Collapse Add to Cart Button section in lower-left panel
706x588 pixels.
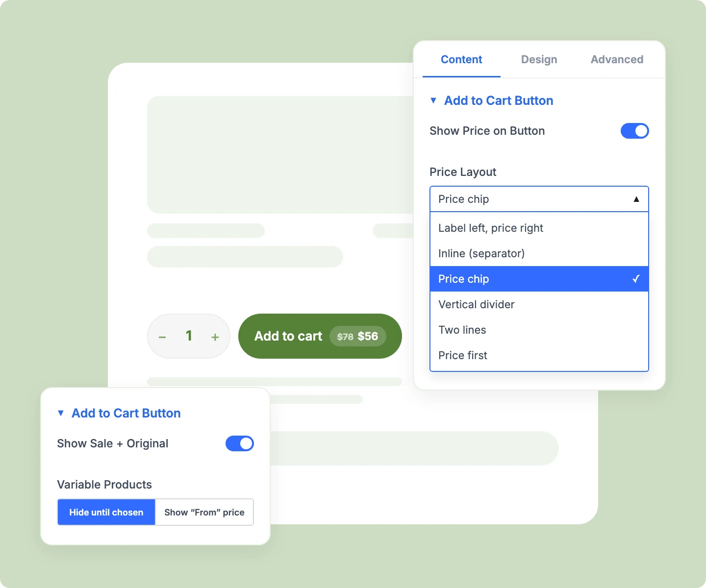click(119, 413)
